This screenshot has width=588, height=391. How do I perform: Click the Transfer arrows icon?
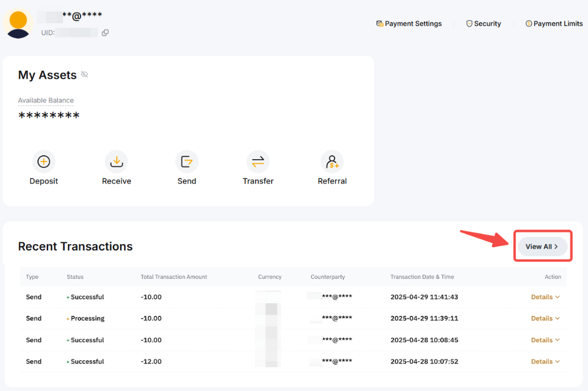click(258, 162)
